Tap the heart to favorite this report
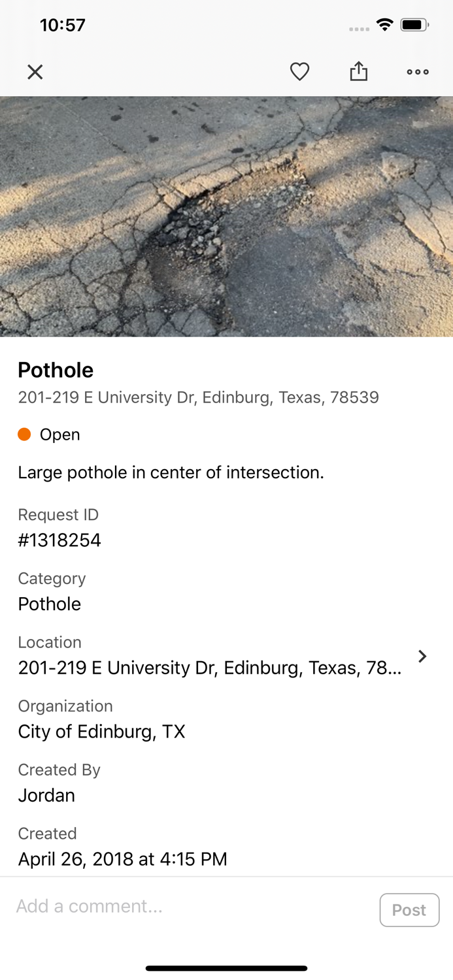The height and width of the screenshot is (980, 453). 299,72
